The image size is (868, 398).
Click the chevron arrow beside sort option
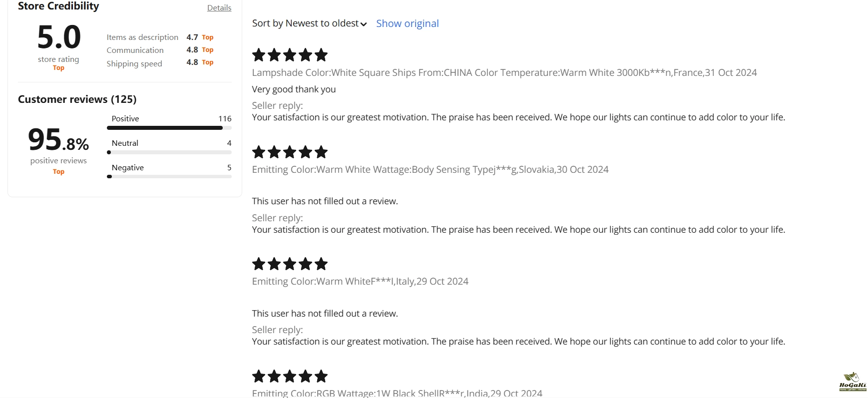coord(364,24)
